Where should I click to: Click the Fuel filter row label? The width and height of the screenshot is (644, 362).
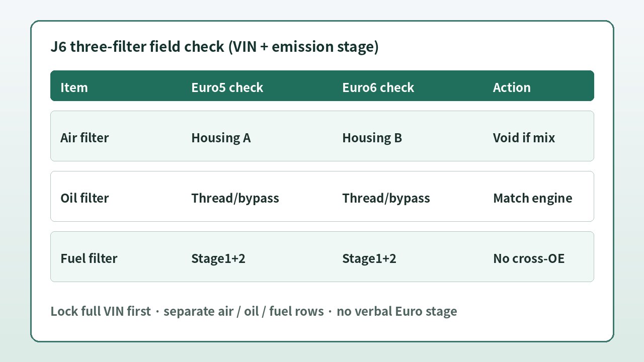89,258
